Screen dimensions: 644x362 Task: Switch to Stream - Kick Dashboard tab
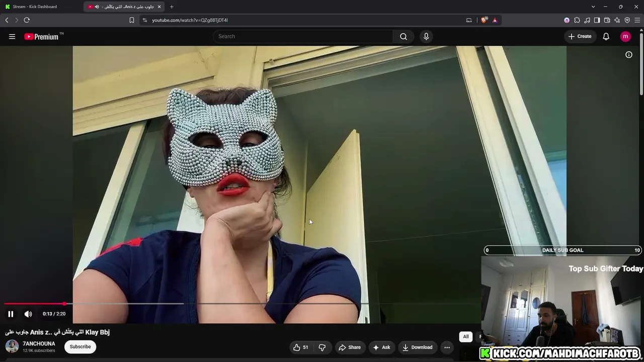(x=42, y=7)
